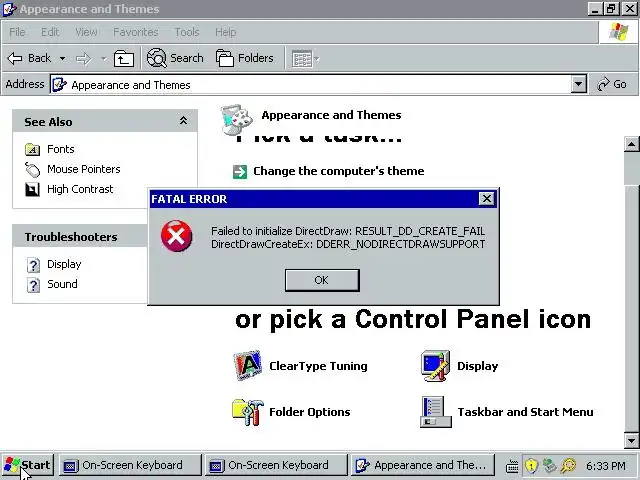640x480 pixels.
Task: Select Change the computer's theme task
Action: point(338,171)
